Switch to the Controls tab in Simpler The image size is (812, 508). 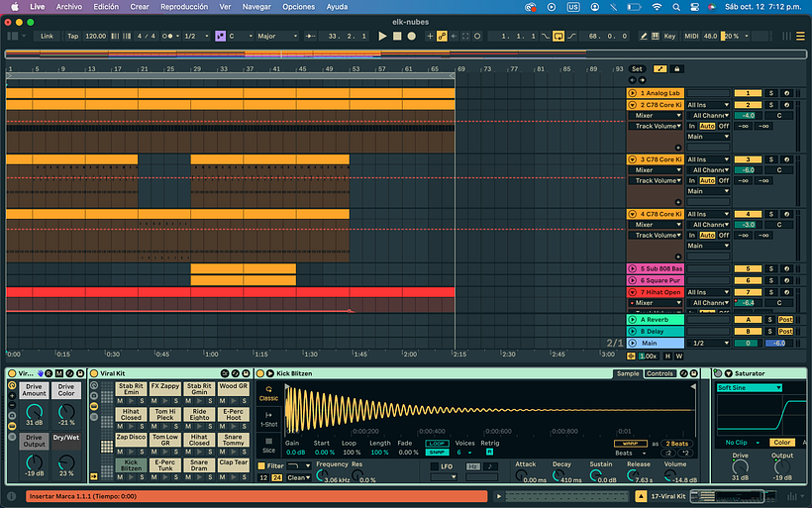coord(660,373)
